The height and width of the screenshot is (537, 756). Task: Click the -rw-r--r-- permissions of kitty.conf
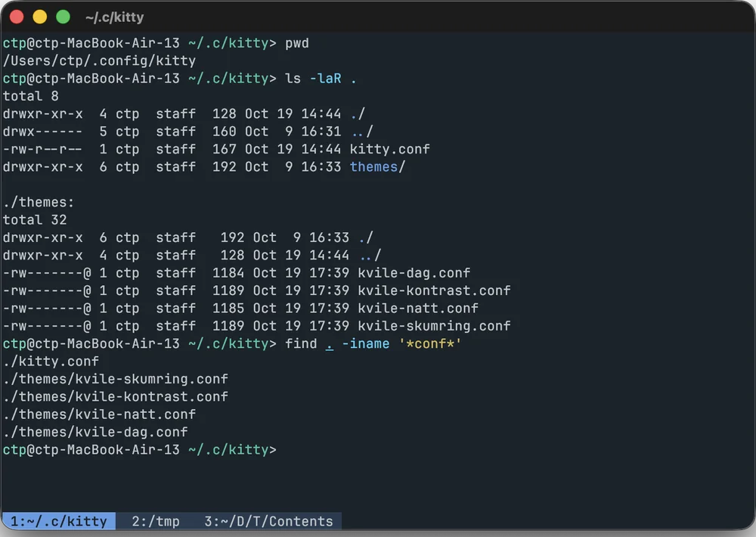(x=42, y=149)
